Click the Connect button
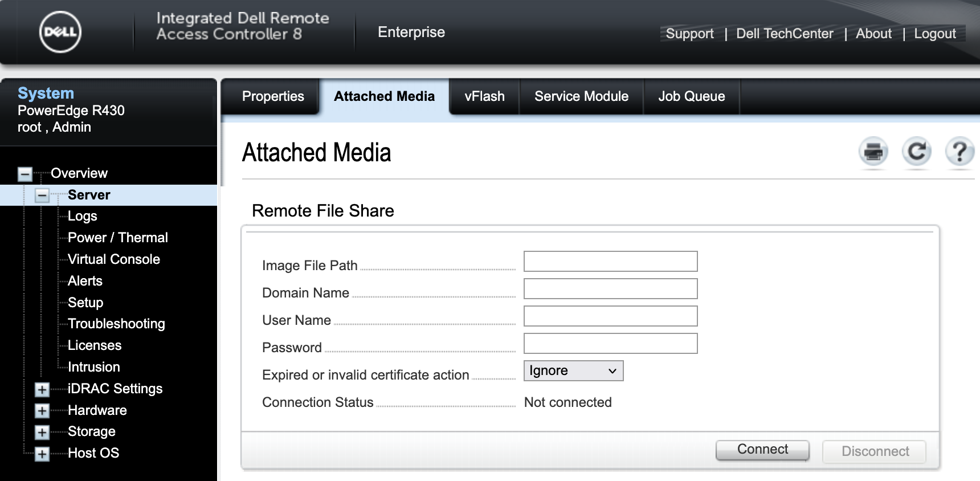 tap(762, 450)
